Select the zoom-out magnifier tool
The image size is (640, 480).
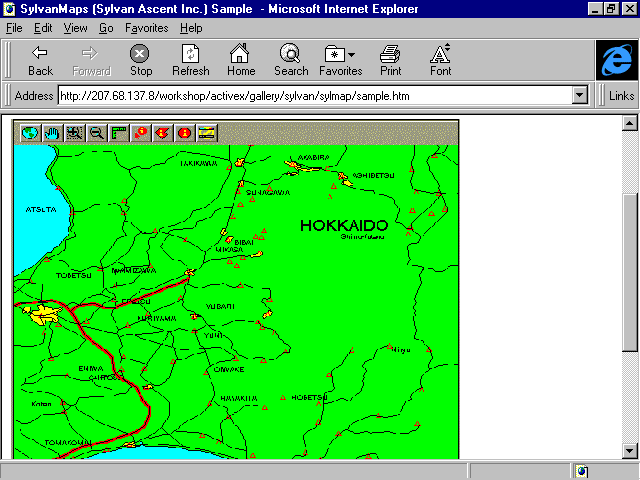click(x=97, y=132)
